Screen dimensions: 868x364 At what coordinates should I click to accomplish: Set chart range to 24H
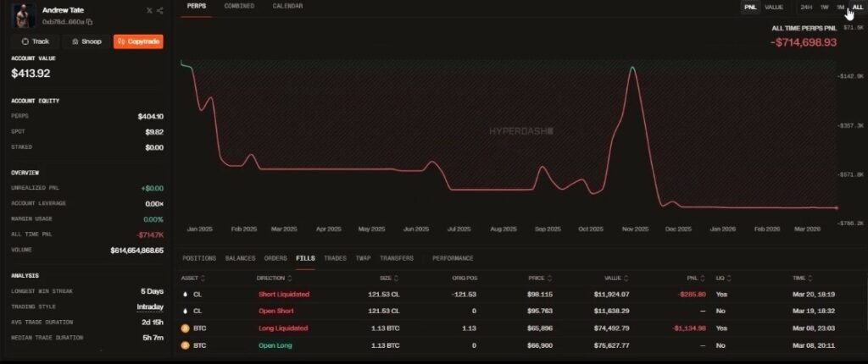(x=807, y=7)
